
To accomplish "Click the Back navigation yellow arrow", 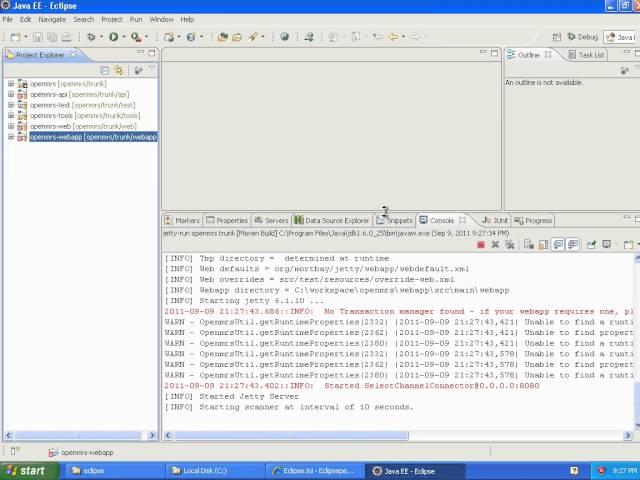I will click(393, 37).
